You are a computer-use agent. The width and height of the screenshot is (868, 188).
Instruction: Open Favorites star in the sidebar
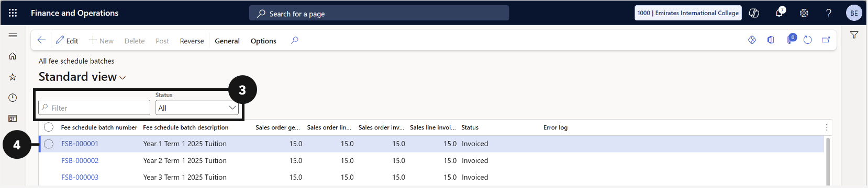13,77
